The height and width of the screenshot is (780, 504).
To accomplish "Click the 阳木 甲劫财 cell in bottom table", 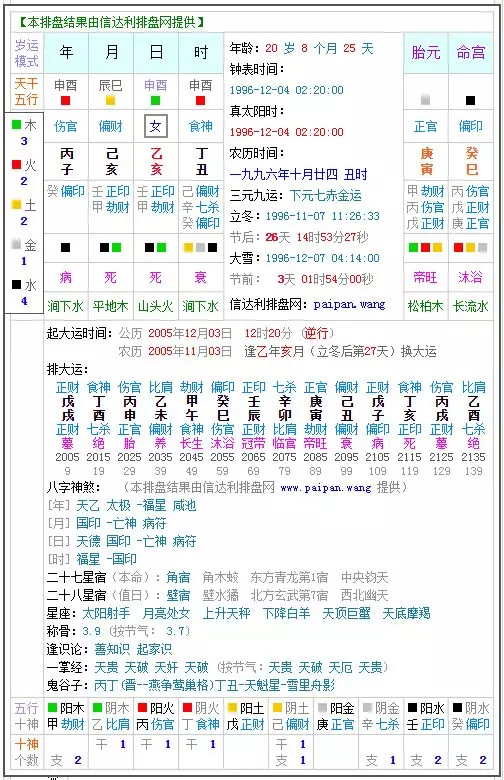I will tap(66, 716).
